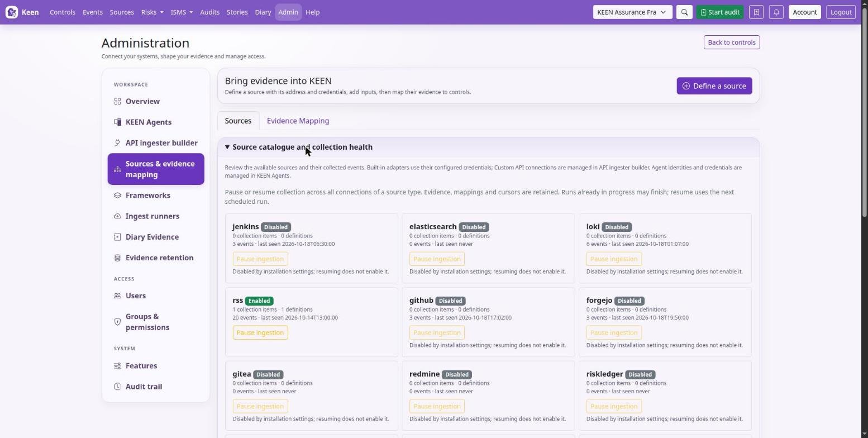868x438 pixels.
Task: Click the Enabled badge on rss
Action: click(x=259, y=301)
